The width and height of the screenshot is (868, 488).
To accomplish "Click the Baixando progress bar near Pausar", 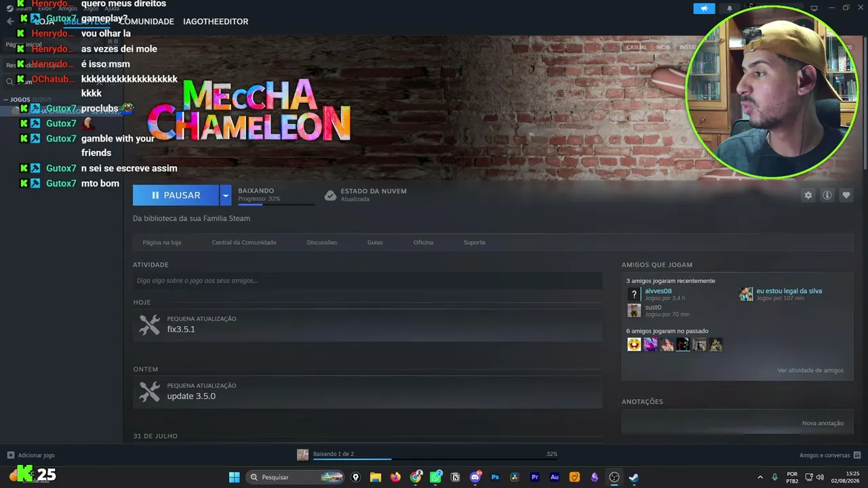I will [276, 204].
